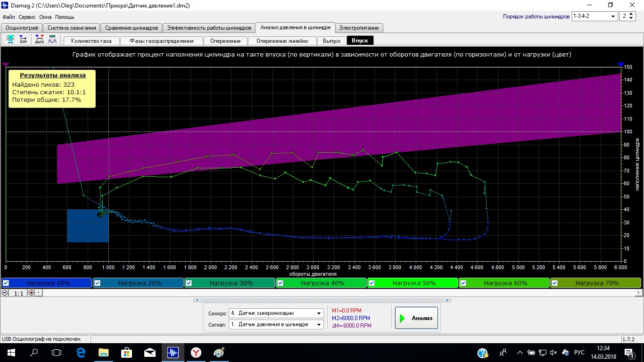Click the Потери общие: 17.7% text
The width and height of the screenshot is (644, 362).
tap(47, 100)
